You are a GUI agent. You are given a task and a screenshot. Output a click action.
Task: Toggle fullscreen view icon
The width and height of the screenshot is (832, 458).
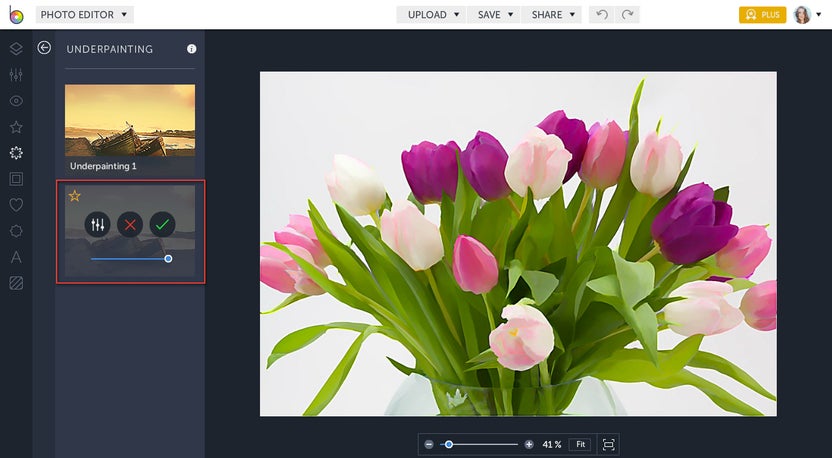pos(609,444)
